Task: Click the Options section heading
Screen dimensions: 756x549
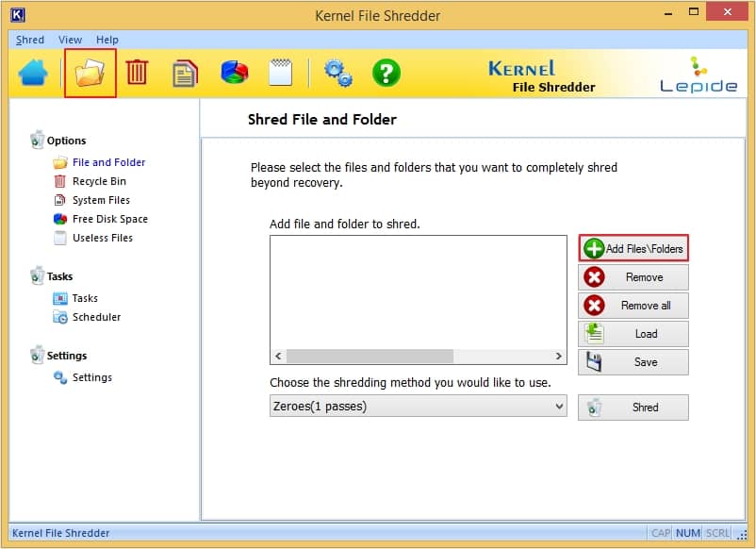Action: coord(67,141)
